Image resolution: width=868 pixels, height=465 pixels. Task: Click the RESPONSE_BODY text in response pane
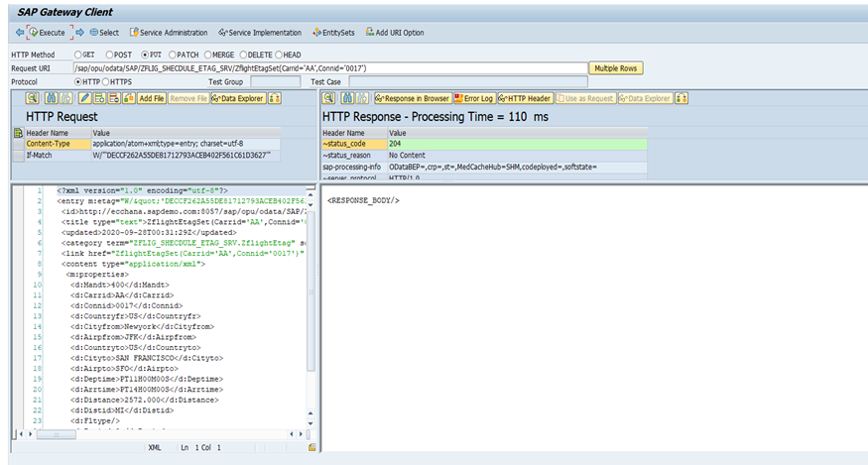point(363,200)
